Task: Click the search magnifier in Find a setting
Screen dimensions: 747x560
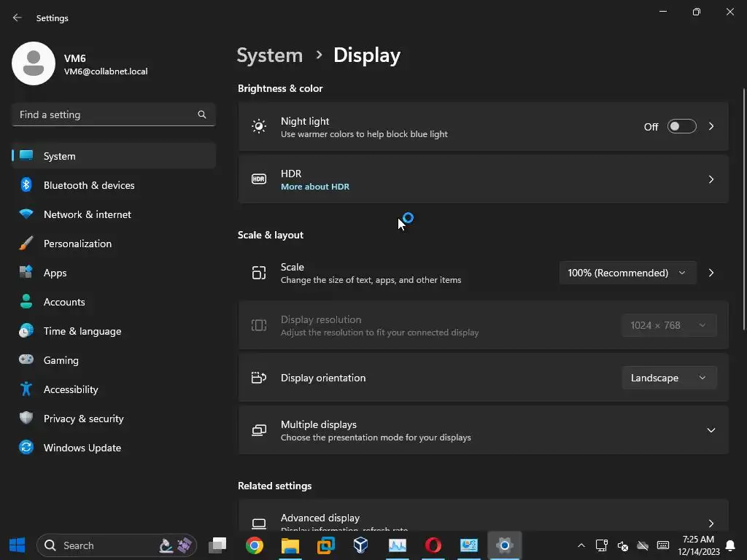Action: coord(202,114)
